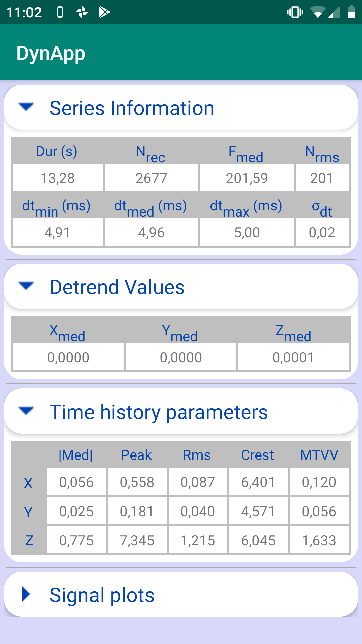The height and width of the screenshot is (644, 362).
Task: Tap the phone device notification icon
Action: 60,12
